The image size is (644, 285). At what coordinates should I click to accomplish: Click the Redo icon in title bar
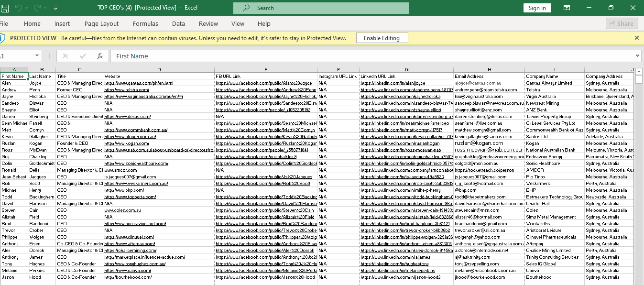coord(37,8)
